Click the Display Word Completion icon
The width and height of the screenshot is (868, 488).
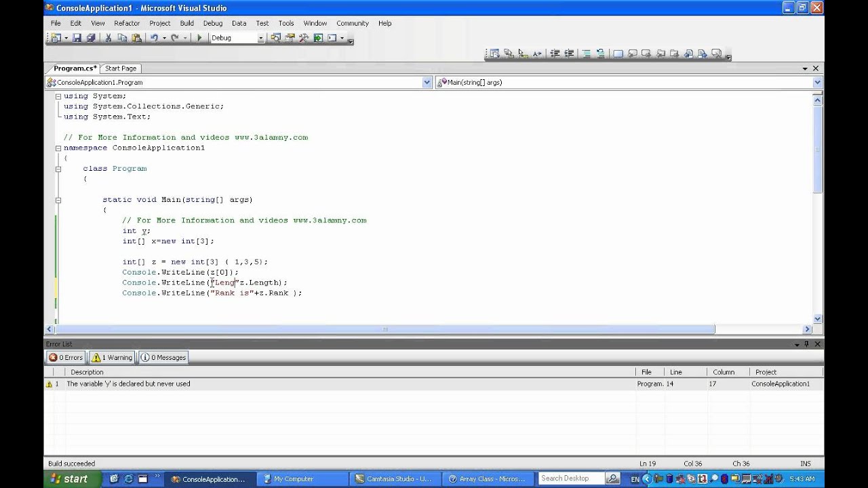click(537, 54)
